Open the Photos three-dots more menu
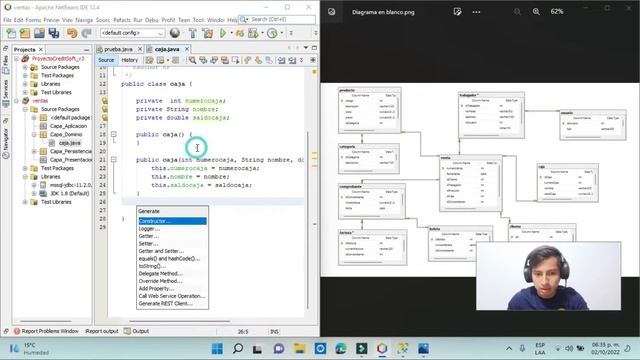 476,12
